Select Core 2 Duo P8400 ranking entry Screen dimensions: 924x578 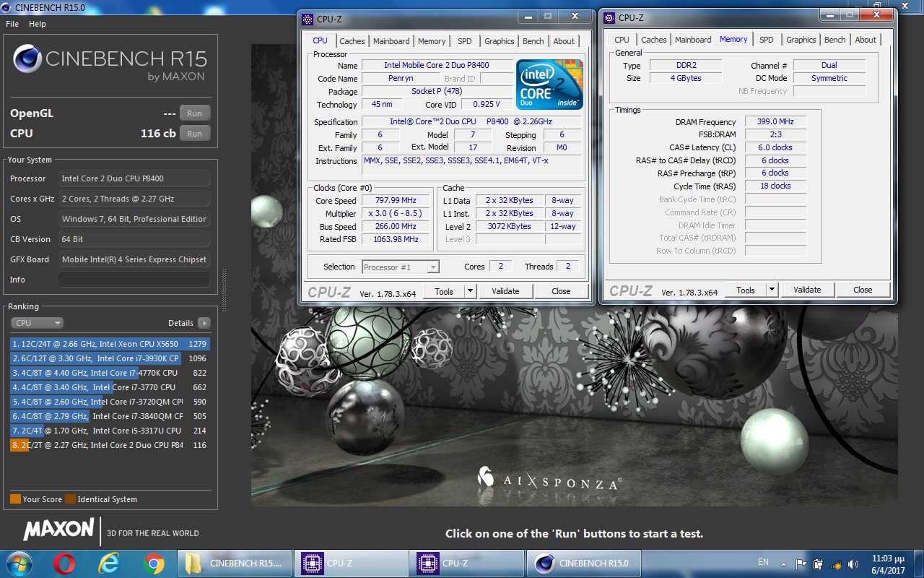110,445
